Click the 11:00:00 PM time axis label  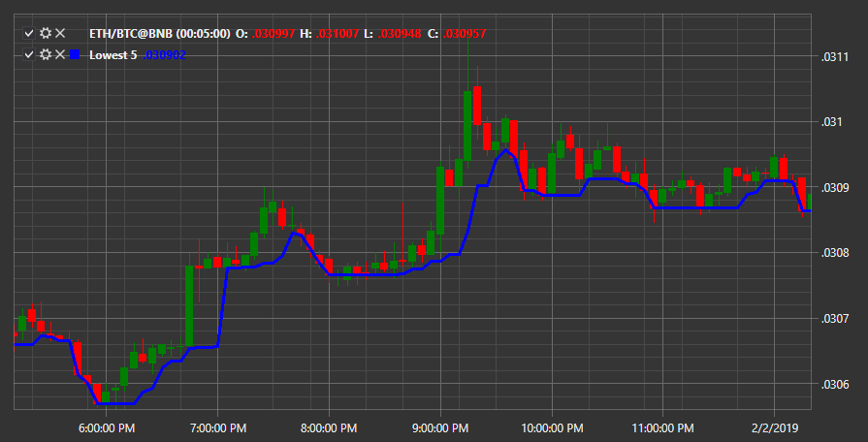pos(662,428)
